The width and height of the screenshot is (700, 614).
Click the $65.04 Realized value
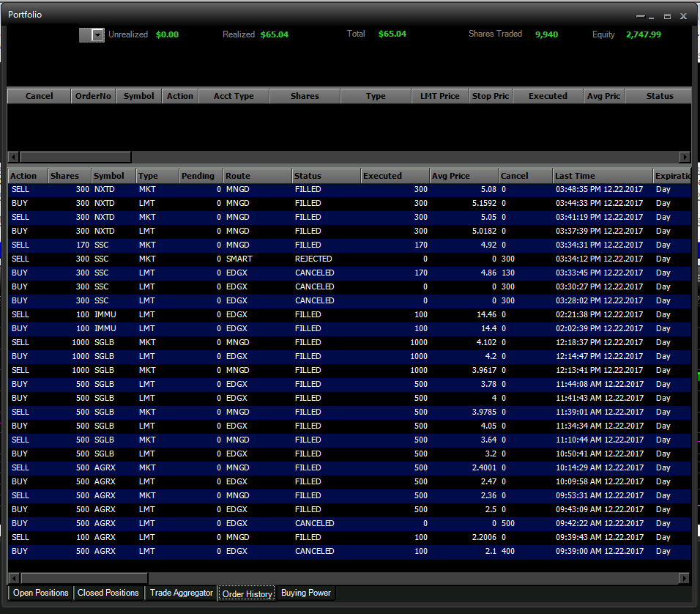274,34
